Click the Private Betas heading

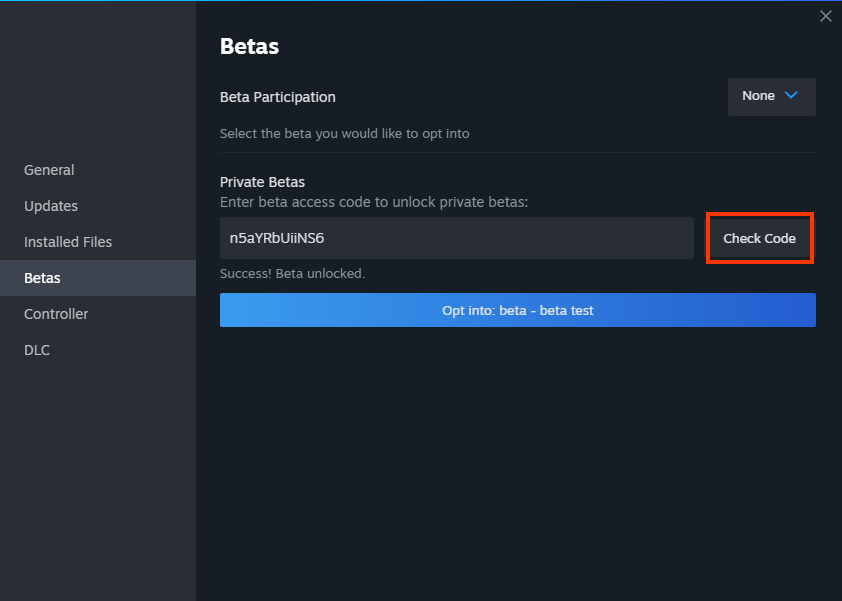(262, 182)
